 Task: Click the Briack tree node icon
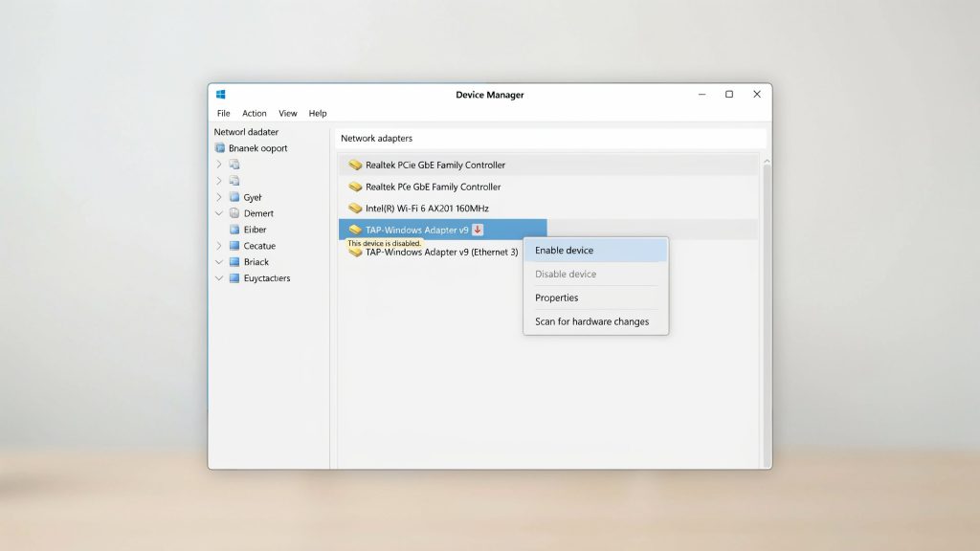pyautogui.click(x=234, y=262)
